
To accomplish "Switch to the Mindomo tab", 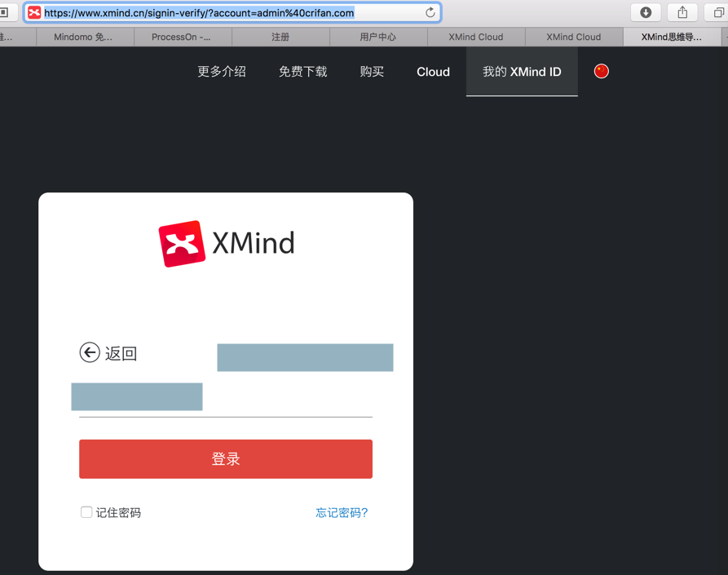I will pos(85,37).
